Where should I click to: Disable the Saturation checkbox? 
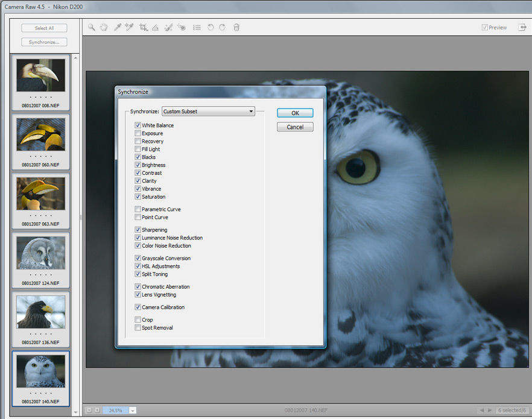tap(138, 197)
